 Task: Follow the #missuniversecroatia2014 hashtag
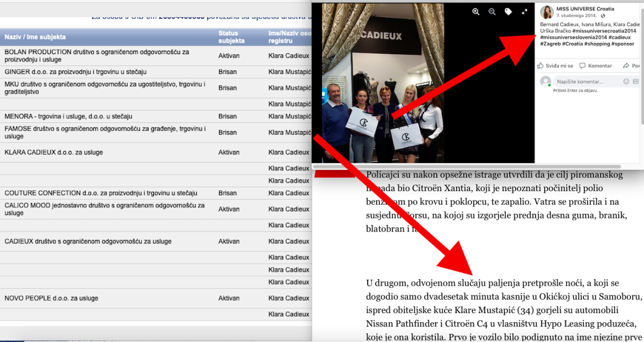click(604, 31)
